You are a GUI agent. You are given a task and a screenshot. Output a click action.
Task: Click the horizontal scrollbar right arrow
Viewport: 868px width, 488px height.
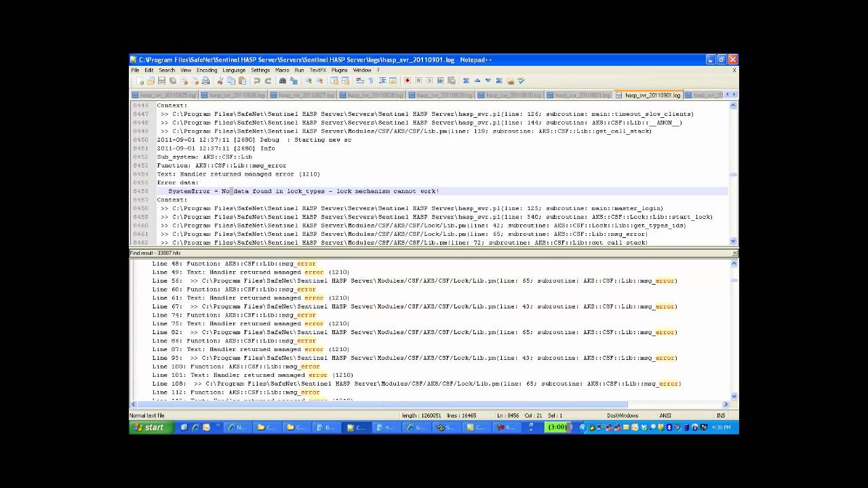click(726, 405)
